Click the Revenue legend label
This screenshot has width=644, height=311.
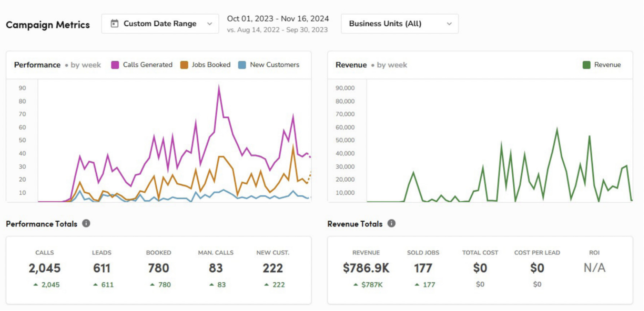[607, 65]
